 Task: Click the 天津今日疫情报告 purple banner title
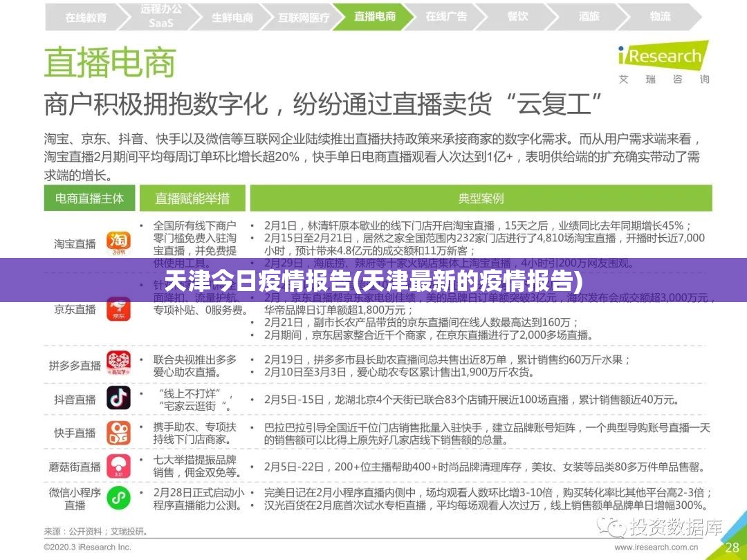(373, 281)
